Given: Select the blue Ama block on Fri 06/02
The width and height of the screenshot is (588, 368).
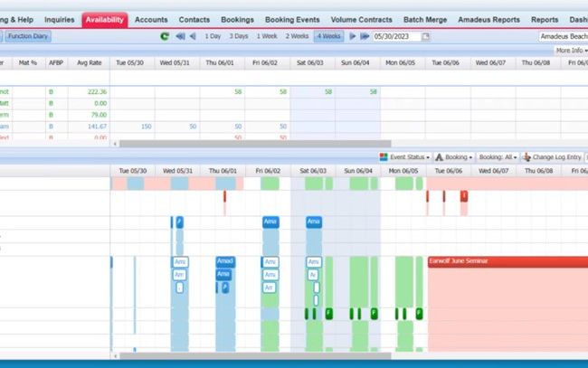Looking at the screenshot, I should 270,222.
